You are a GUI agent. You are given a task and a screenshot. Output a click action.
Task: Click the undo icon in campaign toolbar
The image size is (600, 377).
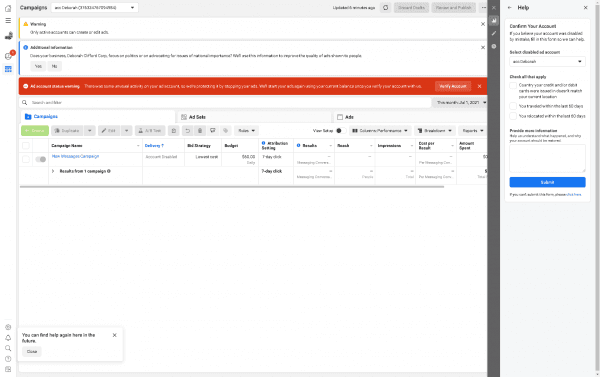tap(187, 131)
